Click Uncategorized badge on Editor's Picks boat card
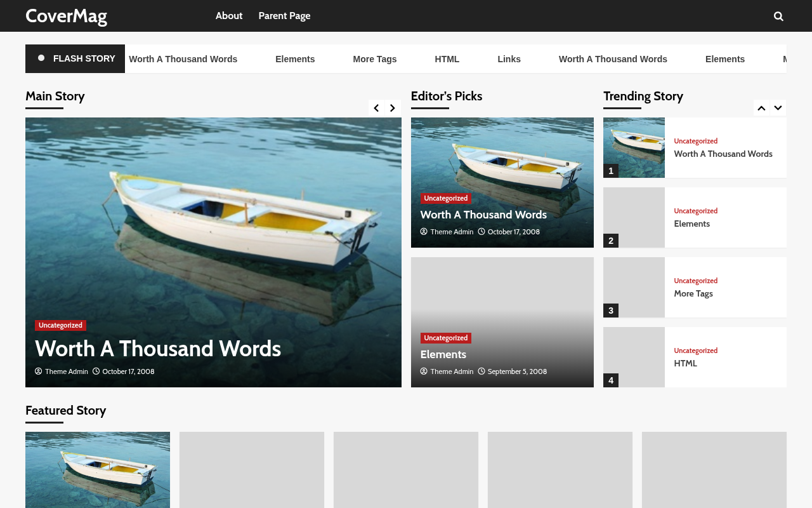The height and width of the screenshot is (508, 812). click(446, 198)
